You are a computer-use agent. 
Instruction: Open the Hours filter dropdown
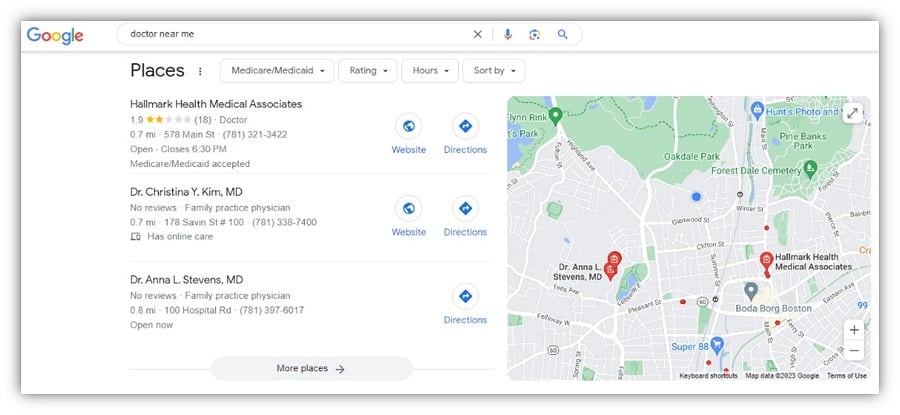click(430, 71)
